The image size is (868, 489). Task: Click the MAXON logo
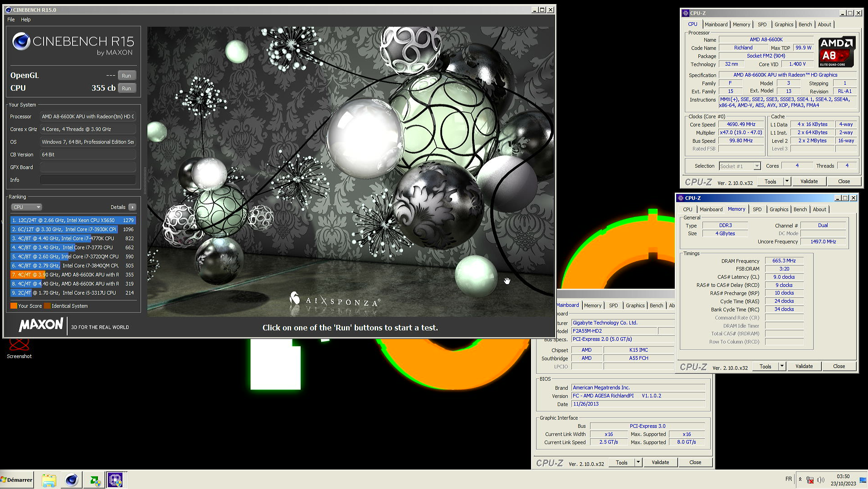click(x=41, y=324)
